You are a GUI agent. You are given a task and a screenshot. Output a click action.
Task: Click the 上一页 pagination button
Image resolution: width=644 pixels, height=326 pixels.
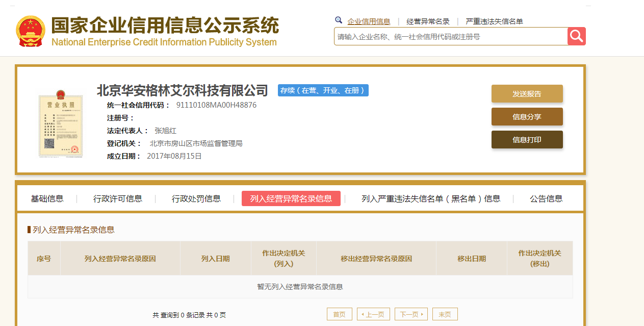(x=374, y=314)
